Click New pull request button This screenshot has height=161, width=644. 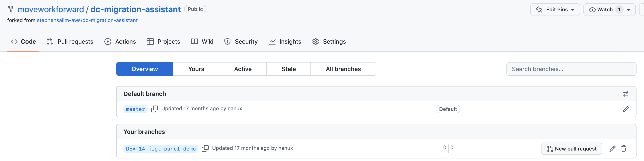point(571,149)
